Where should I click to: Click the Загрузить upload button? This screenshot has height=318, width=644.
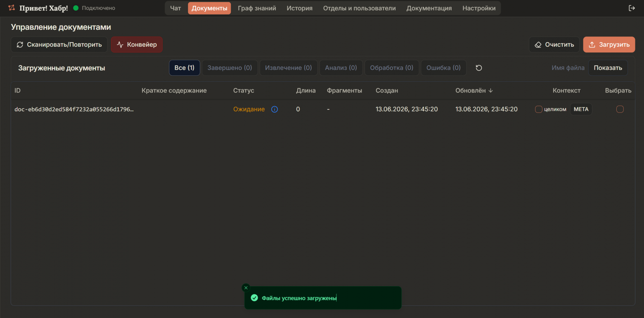609,45
